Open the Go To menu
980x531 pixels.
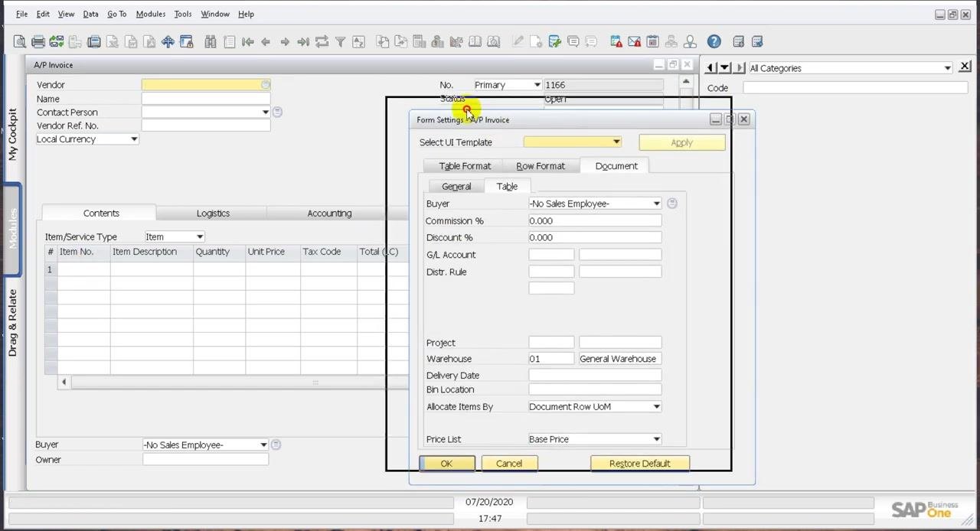(x=116, y=14)
